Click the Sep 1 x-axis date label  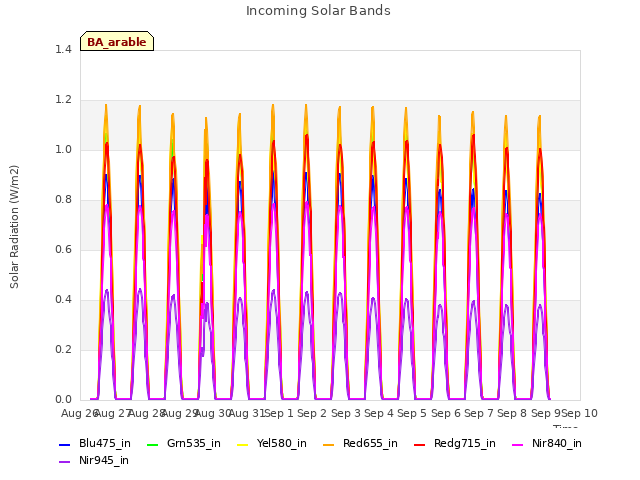click(279, 413)
